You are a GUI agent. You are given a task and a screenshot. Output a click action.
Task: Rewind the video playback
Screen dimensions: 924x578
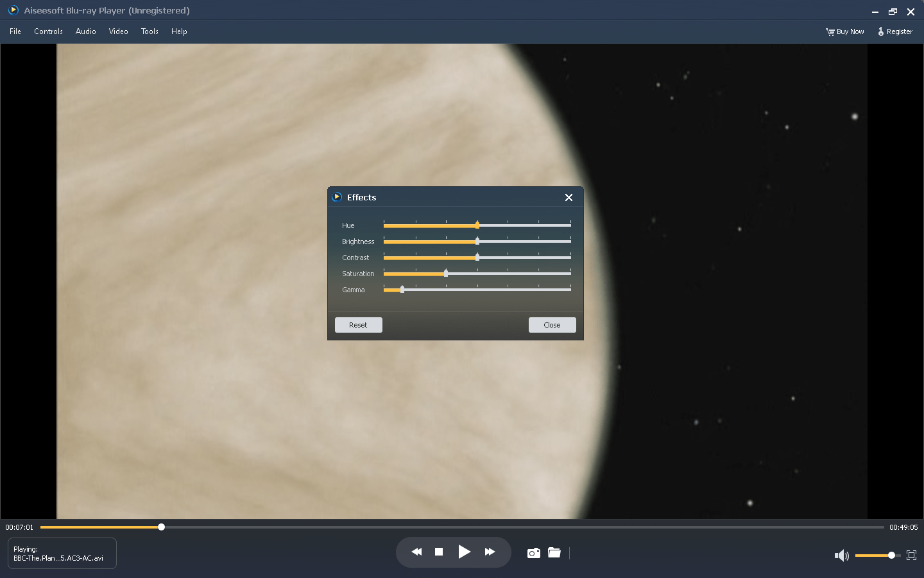(416, 552)
